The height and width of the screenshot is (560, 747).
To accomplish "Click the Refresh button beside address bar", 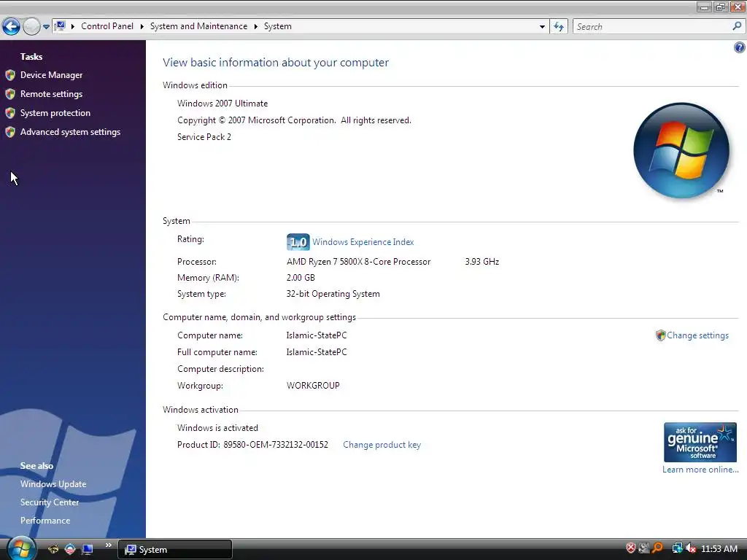I will tap(558, 27).
